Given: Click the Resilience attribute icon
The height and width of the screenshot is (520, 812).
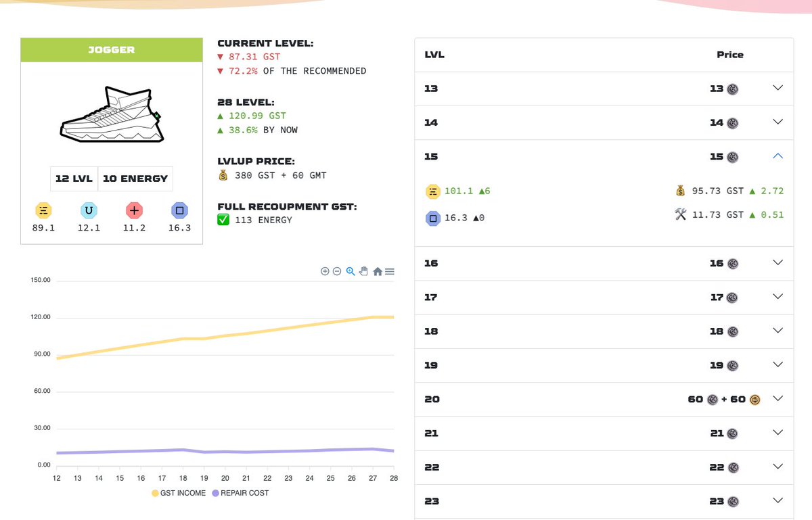Looking at the screenshot, I should click(x=179, y=210).
